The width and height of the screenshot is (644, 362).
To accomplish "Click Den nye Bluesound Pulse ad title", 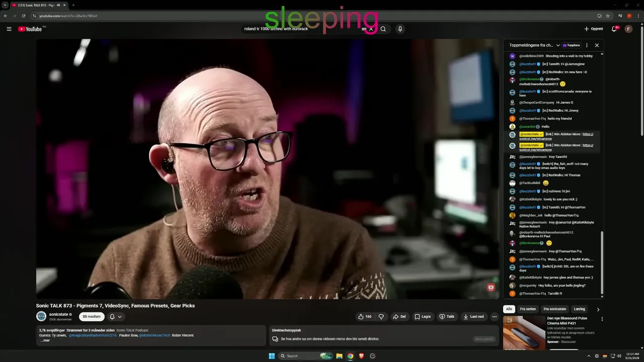I will coord(567,321).
